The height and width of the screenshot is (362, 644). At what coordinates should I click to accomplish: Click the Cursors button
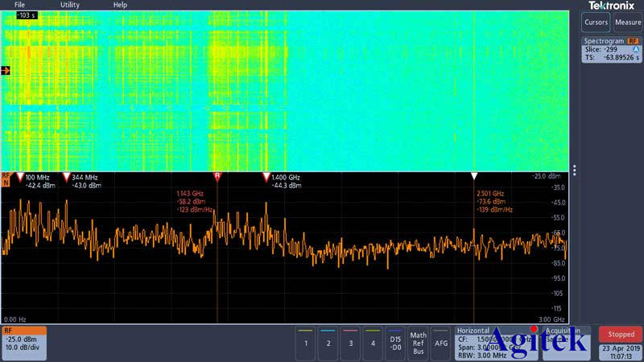click(x=597, y=23)
